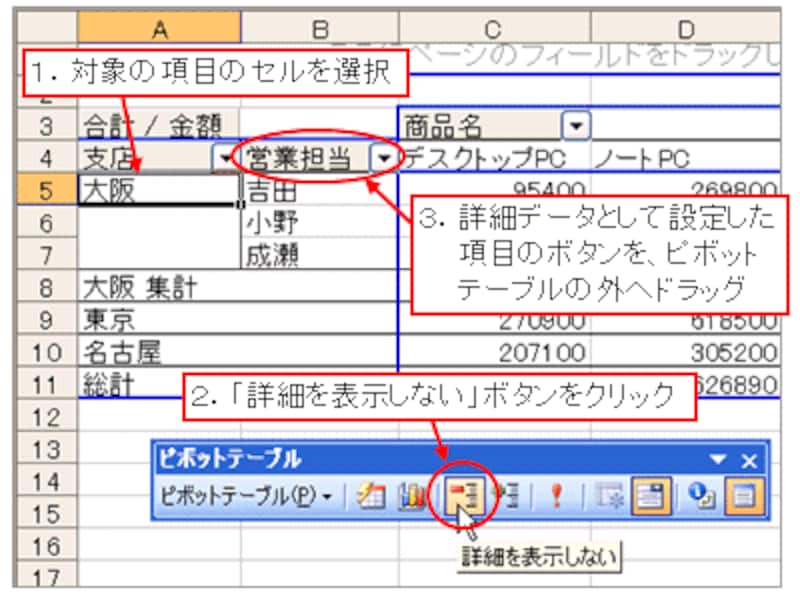The height and width of the screenshot is (596, 800).
Task: Select column B header
Action: pyautogui.click(x=319, y=29)
